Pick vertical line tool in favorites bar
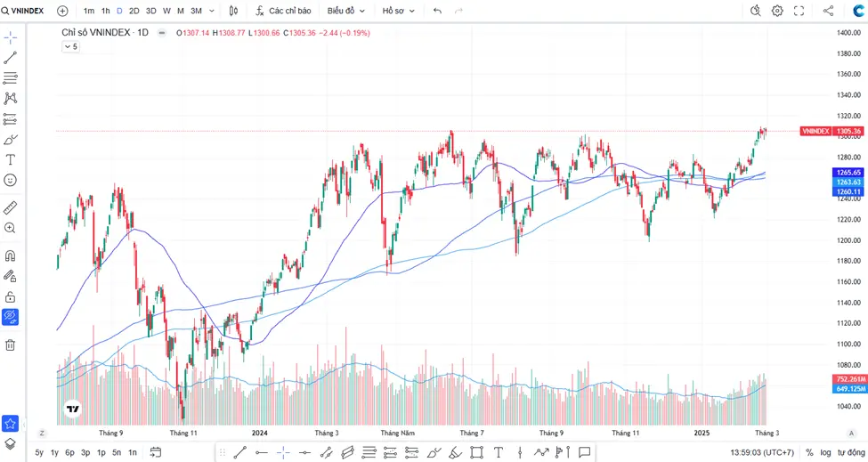This screenshot has height=462, width=868. [x=520, y=452]
